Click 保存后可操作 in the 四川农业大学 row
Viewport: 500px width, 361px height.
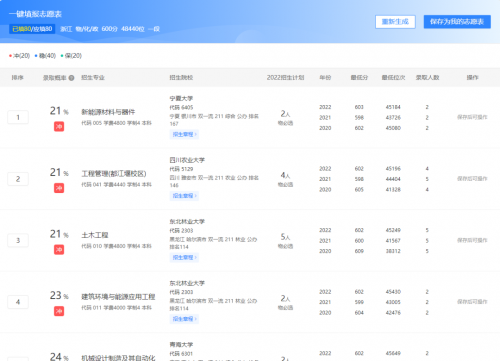[472, 179]
